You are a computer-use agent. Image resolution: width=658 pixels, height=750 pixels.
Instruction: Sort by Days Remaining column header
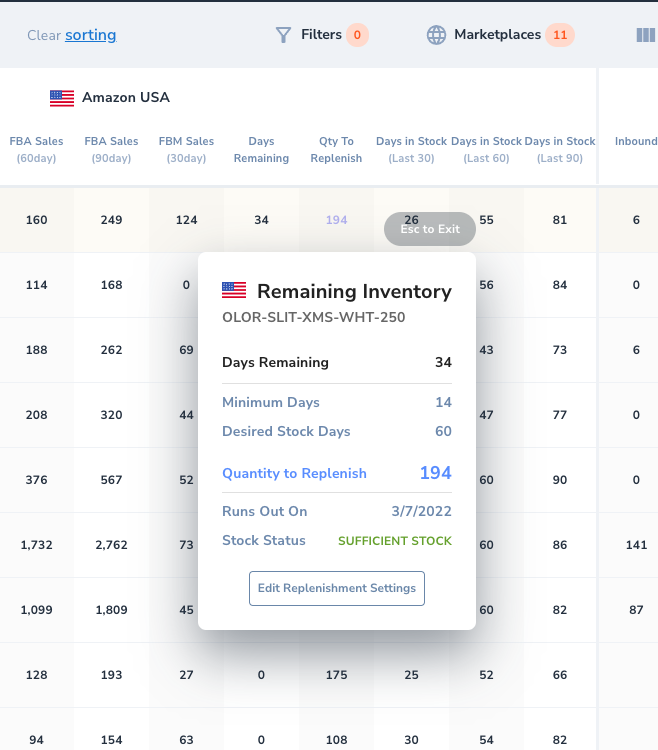pos(261,150)
